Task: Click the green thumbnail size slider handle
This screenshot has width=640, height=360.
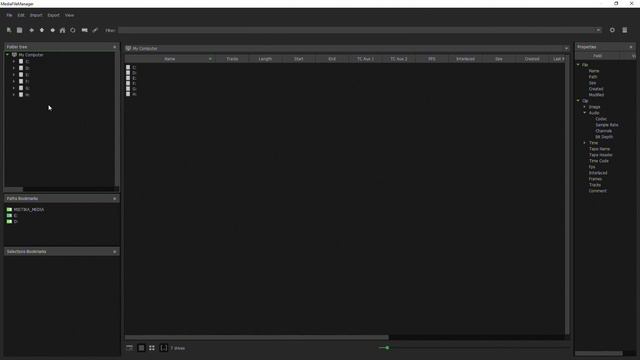Action: (x=387, y=348)
